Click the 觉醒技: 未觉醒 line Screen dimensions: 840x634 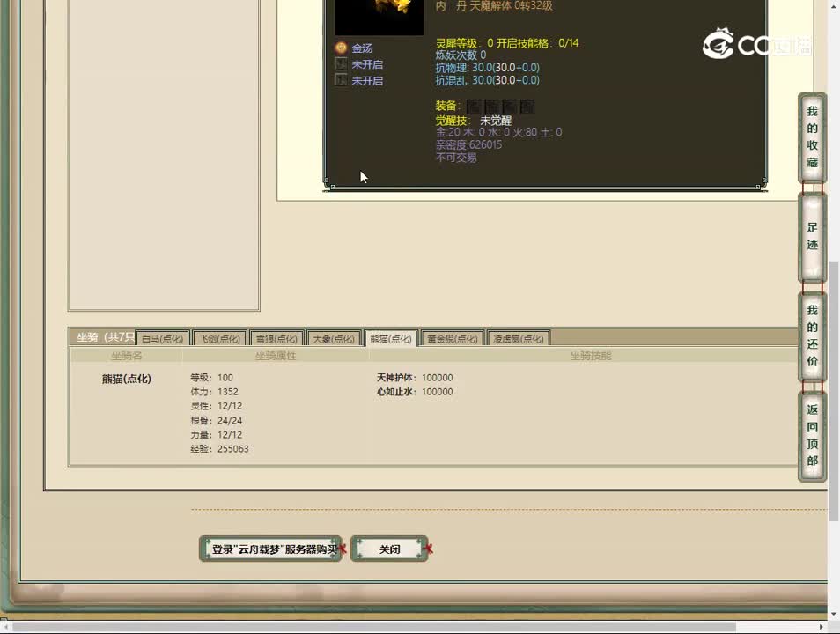(x=474, y=121)
